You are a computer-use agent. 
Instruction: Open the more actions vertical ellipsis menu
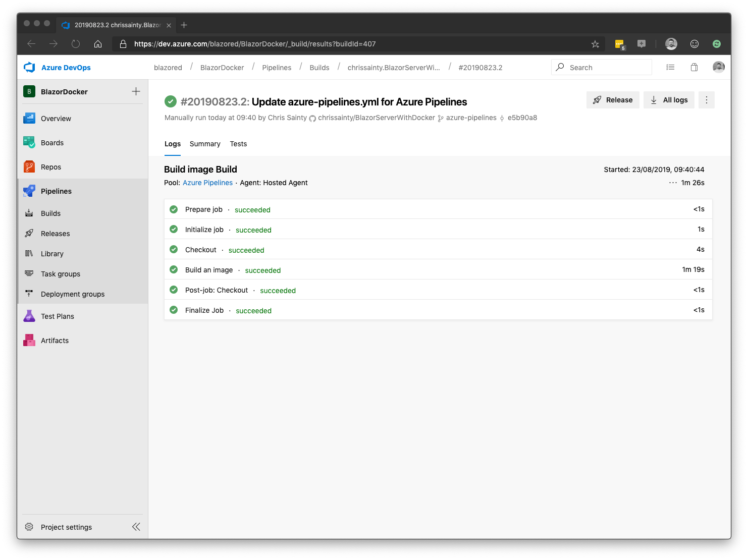[707, 100]
